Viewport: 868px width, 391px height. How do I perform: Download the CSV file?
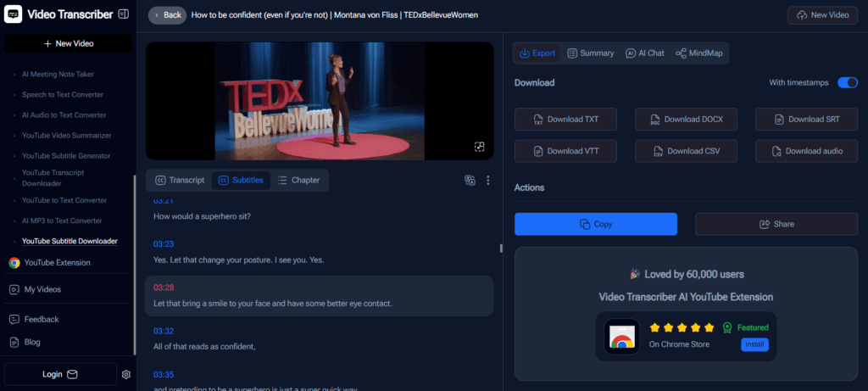[686, 151]
